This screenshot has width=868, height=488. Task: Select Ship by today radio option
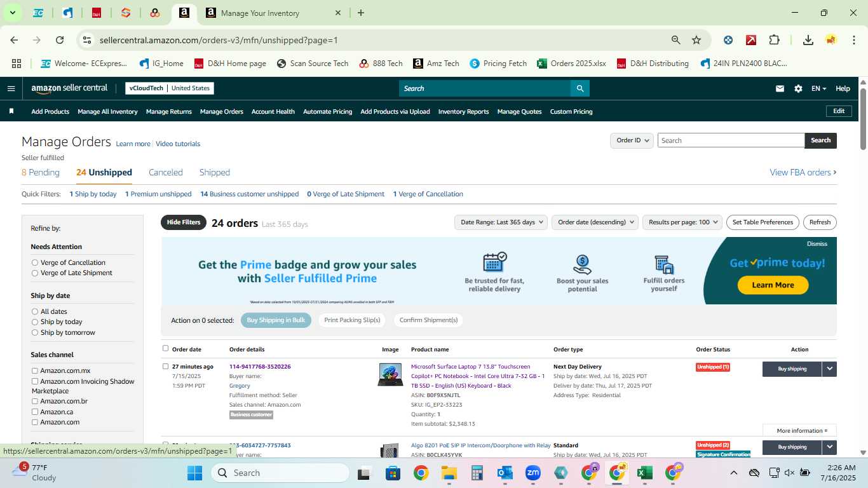[x=35, y=322]
